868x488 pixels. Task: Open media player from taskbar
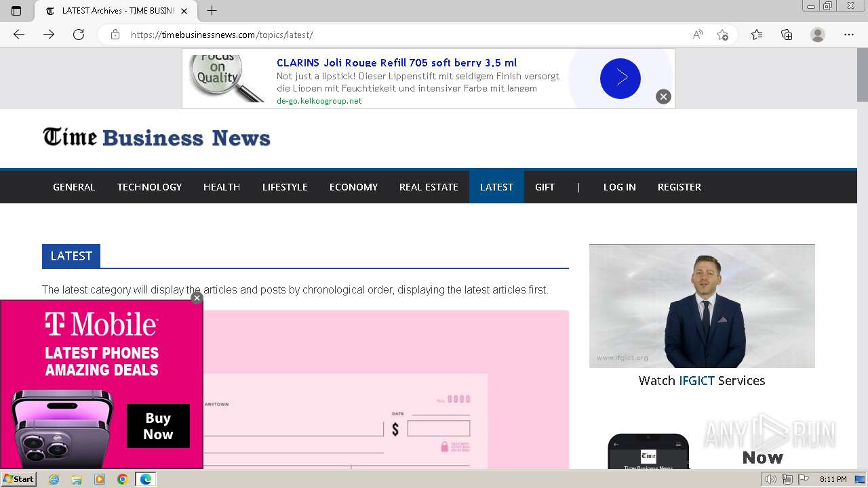[100, 479]
